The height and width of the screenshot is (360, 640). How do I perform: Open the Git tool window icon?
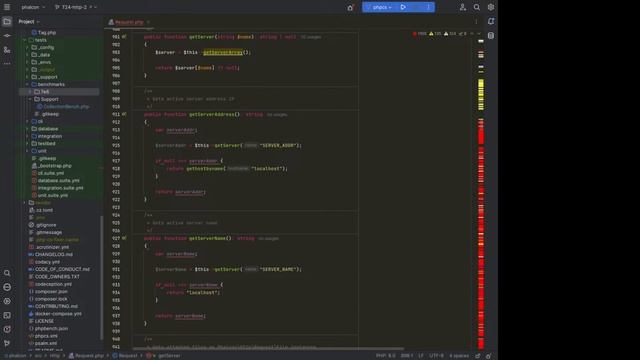(x=7, y=343)
